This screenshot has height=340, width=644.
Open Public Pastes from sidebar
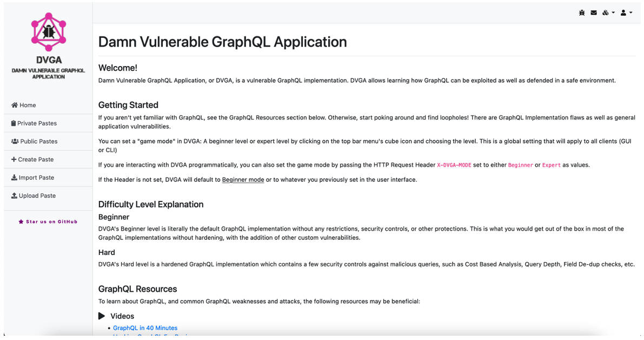pos(38,141)
